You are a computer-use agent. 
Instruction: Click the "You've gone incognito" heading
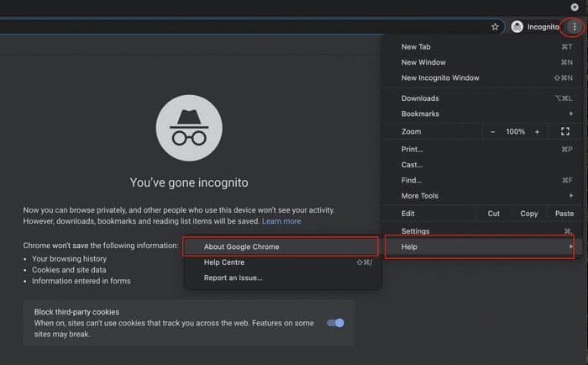pyautogui.click(x=189, y=182)
